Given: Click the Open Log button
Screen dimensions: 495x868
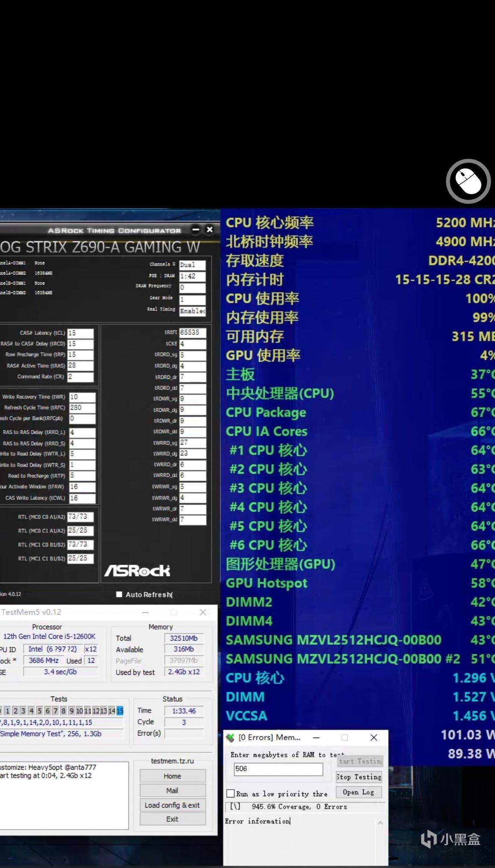Looking at the screenshot, I should [359, 792].
